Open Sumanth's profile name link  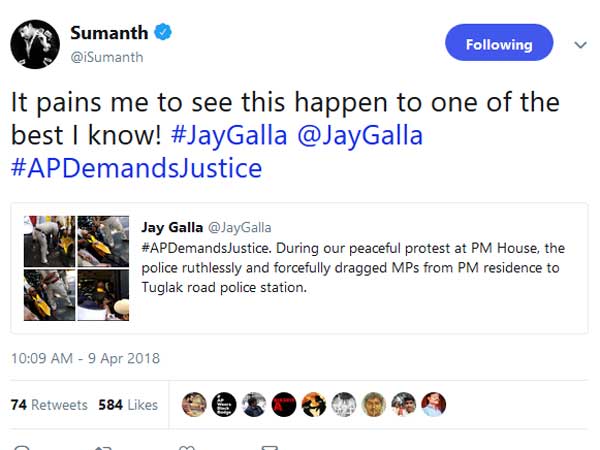109,34
